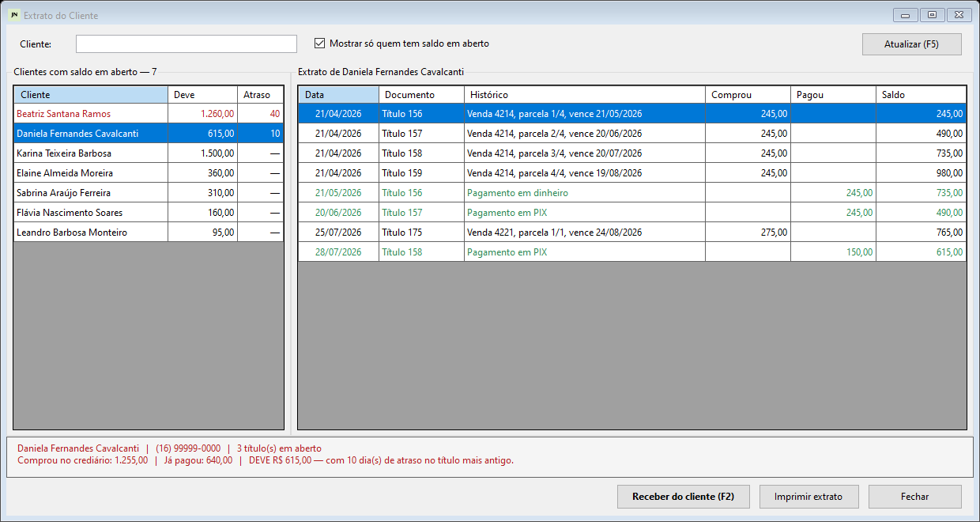The width and height of the screenshot is (980, 522).
Task: Click the Saldo column header
Action: 921,95
